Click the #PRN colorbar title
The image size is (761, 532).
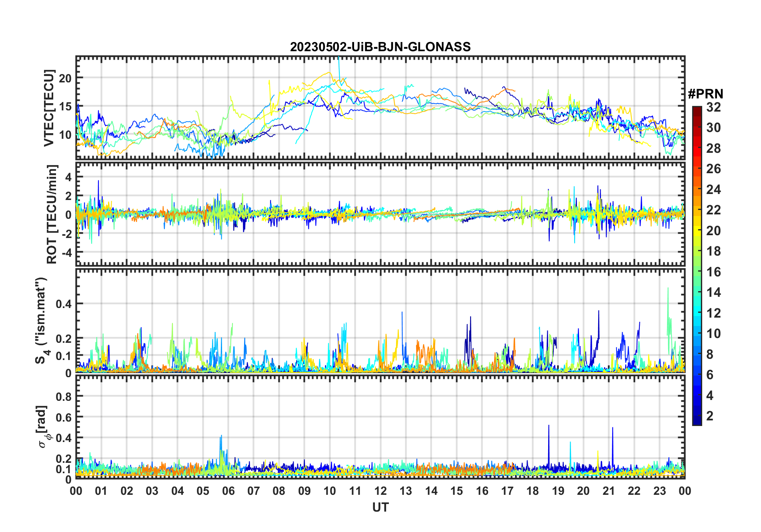705,94
